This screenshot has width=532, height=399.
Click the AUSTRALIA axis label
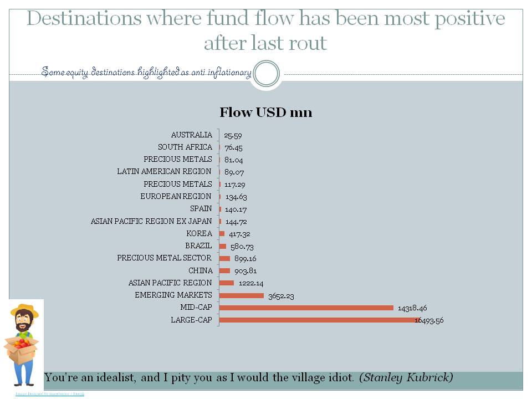(191, 135)
